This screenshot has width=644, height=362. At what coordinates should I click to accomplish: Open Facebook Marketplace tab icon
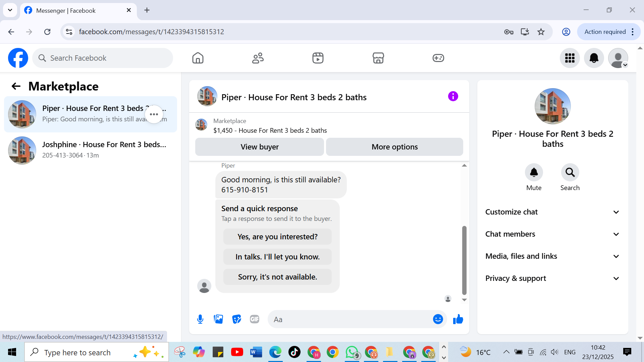point(378,58)
